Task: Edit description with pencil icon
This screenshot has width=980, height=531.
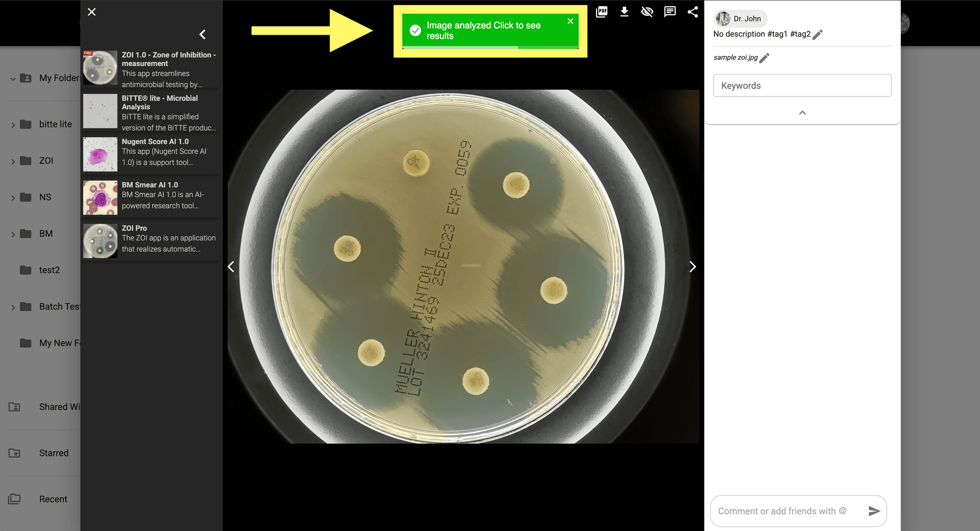Action: coord(818,35)
